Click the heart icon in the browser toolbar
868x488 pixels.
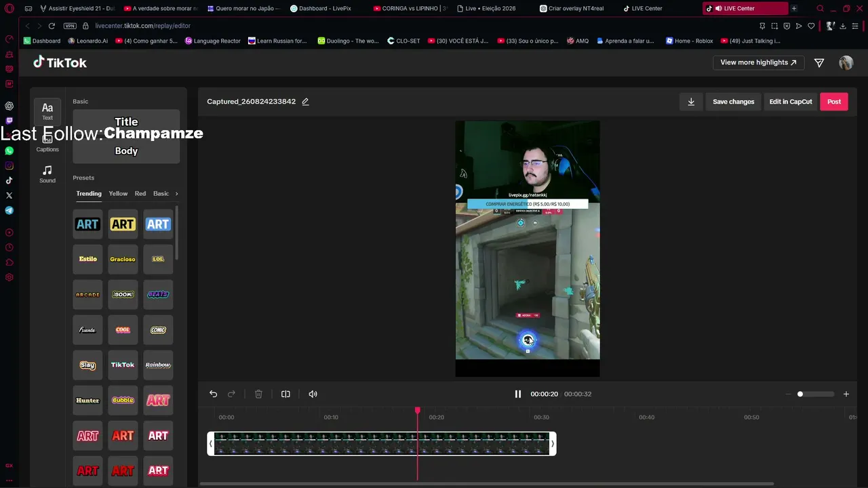(810, 26)
